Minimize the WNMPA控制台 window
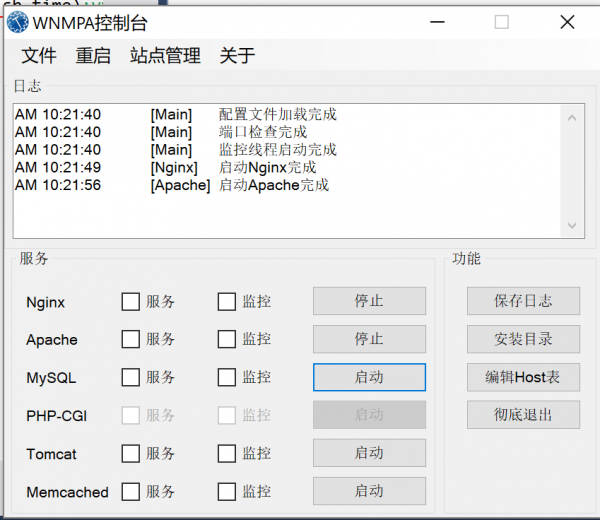Viewport: 600px width, 520px height. [437, 22]
